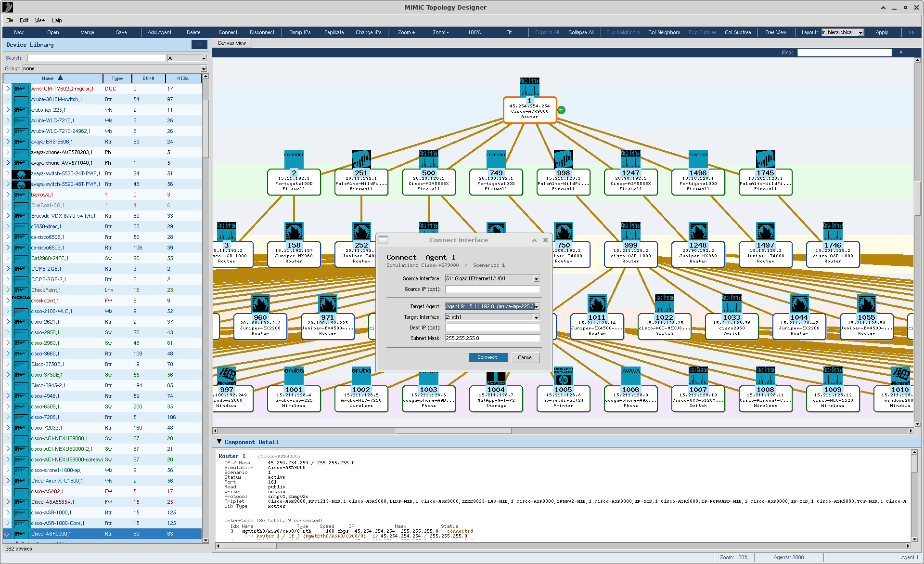Select Cisco ACI Nexus switch 1022 icon
This screenshot has height=564, width=924.
point(664,303)
